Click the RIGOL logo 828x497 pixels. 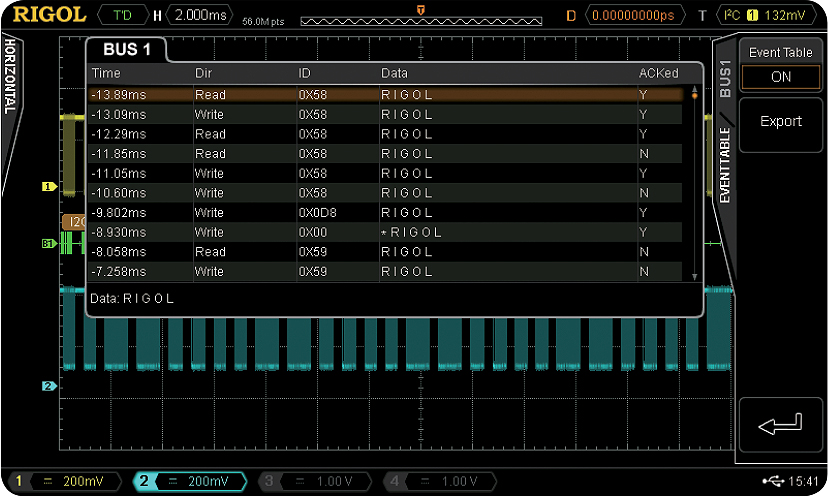click(45, 15)
